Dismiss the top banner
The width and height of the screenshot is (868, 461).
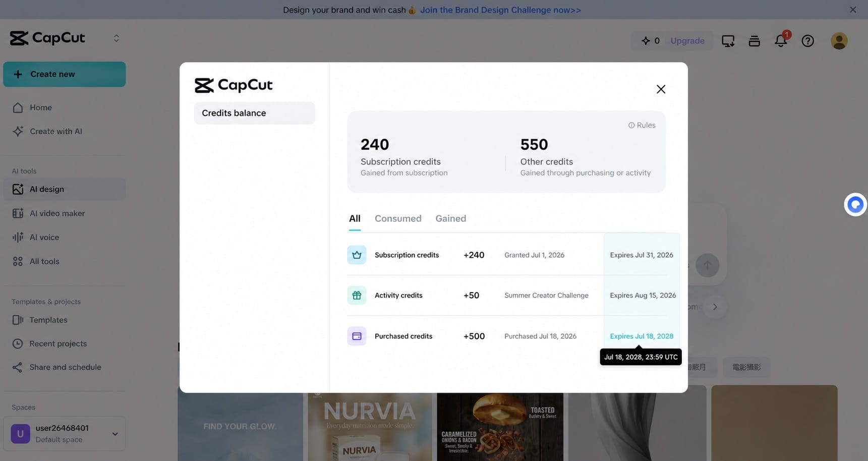853,10
